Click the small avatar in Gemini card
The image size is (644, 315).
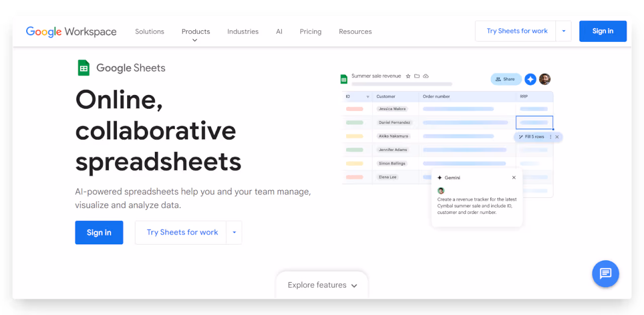441,191
